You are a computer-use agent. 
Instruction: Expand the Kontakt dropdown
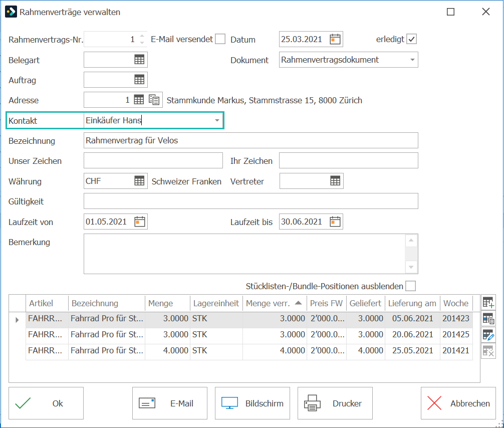click(217, 120)
